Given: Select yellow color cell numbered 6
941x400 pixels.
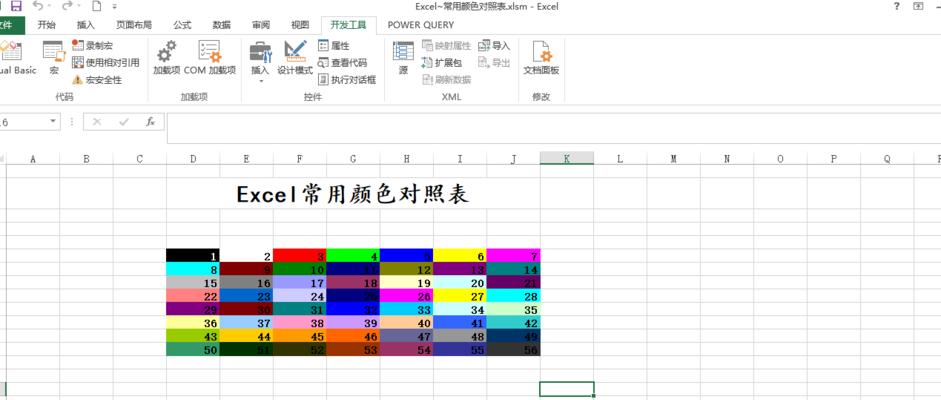Looking at the screenshot, I should (460, 255).
